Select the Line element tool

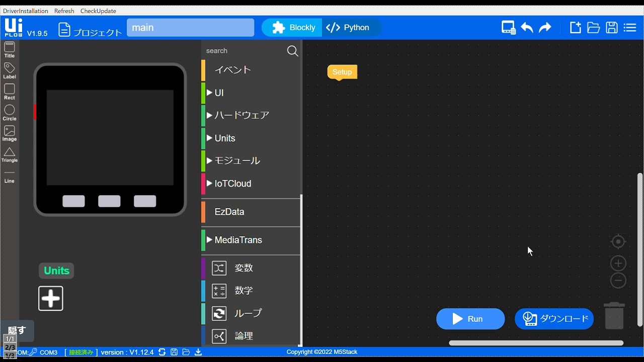pos(10,176)
